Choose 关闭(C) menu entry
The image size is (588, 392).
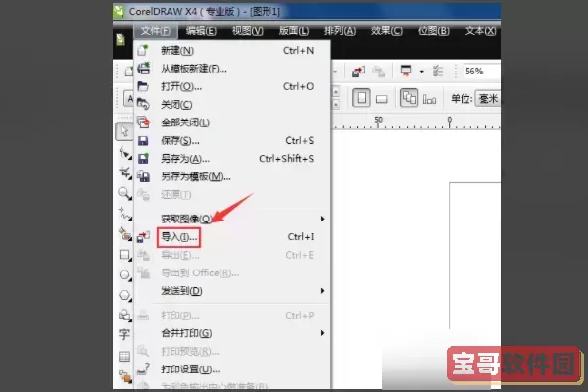(232, 105)
